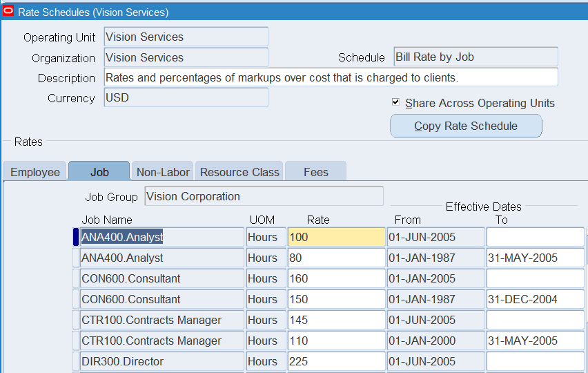Click the Schedule field Bill Rate by Job

[476, 57]
